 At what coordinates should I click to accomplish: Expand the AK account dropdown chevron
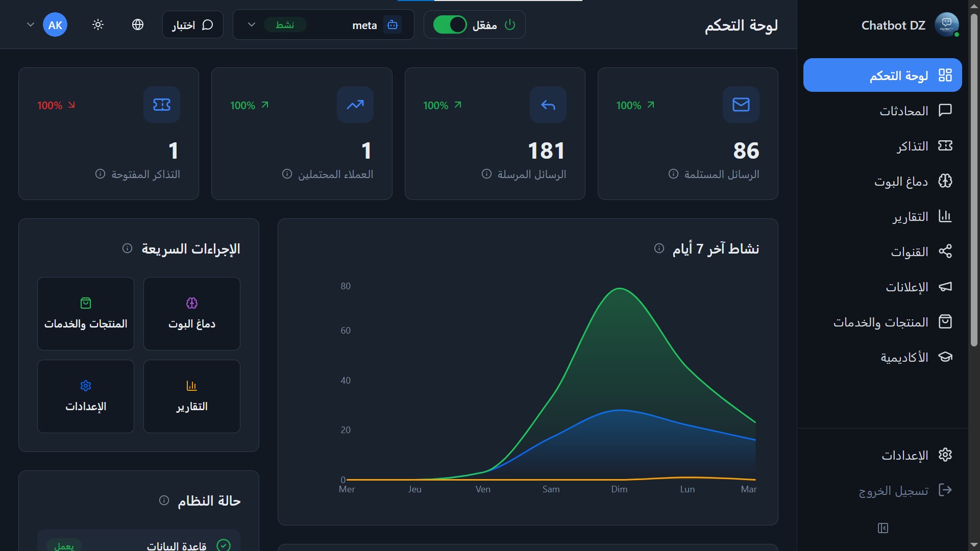coord(30,24)
